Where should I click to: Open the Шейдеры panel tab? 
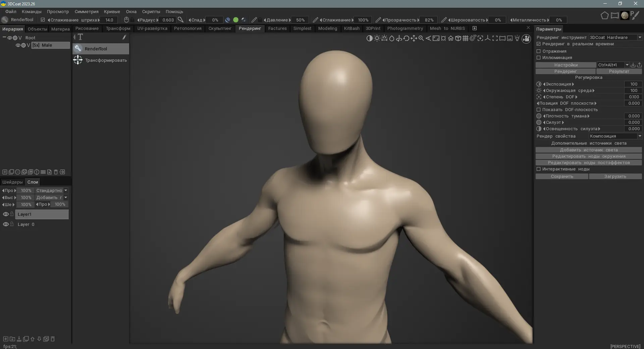(x=12, y=182)
